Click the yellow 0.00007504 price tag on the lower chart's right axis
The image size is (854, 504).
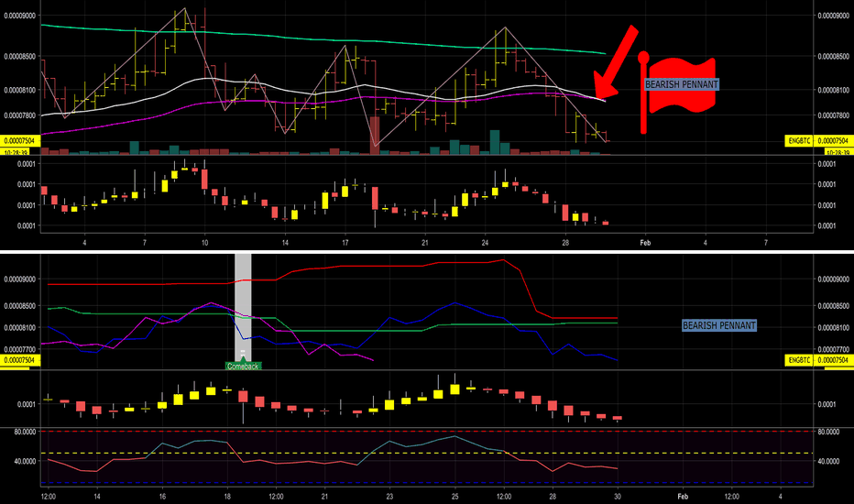(x=833, y=360)
